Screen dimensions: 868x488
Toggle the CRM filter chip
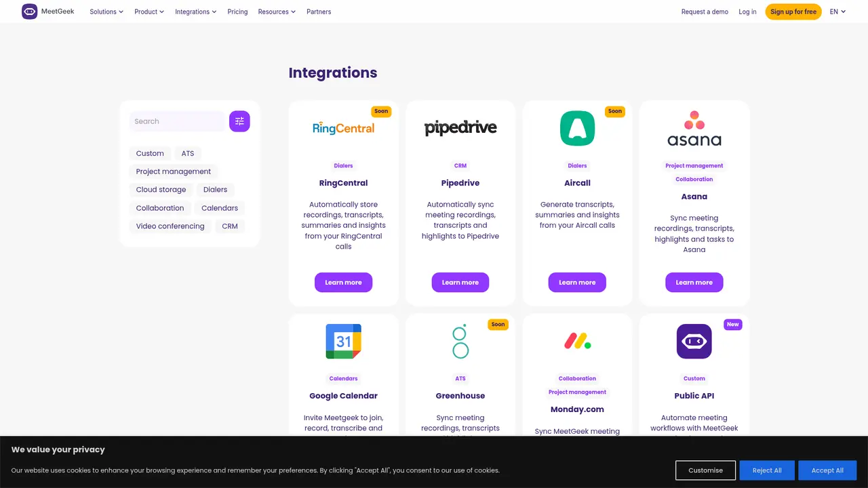coord(230,226)
